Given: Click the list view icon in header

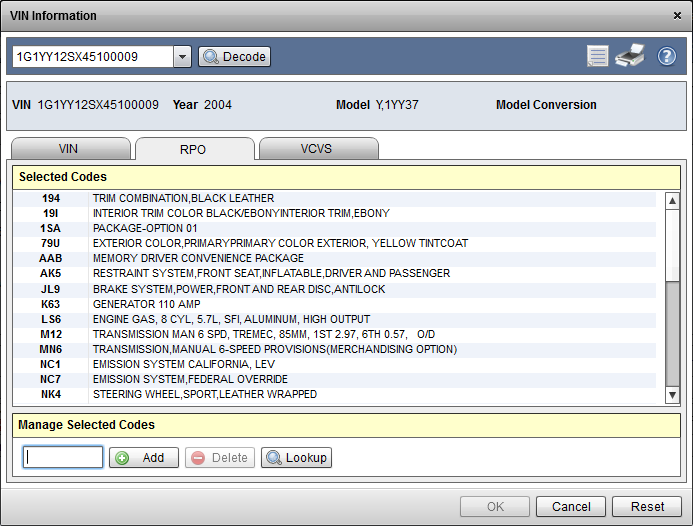Looking at the screenshot, I should (x=598, y=57).
